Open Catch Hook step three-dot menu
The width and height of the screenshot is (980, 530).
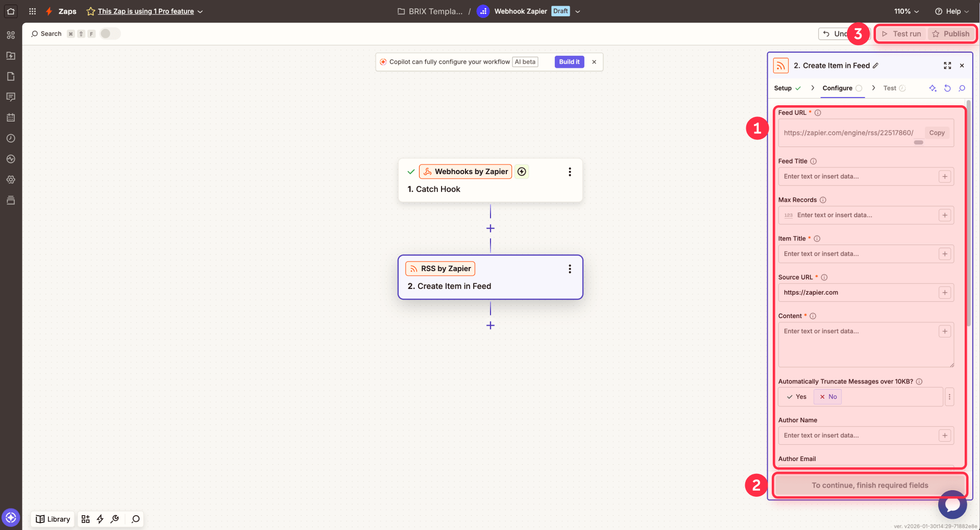(x=570, y=172)
